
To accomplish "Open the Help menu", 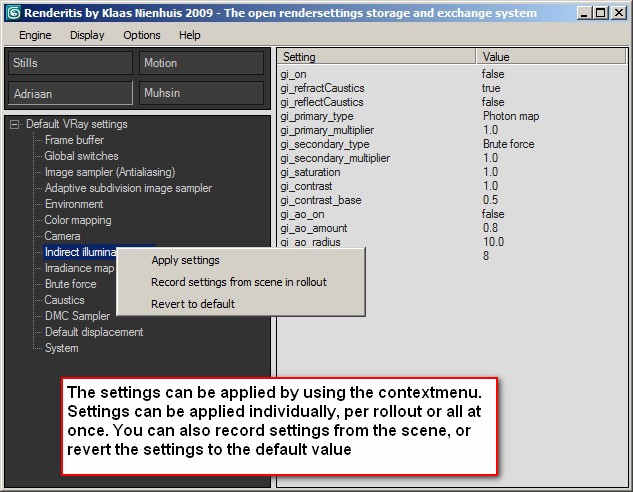I will tap(190, 36).
